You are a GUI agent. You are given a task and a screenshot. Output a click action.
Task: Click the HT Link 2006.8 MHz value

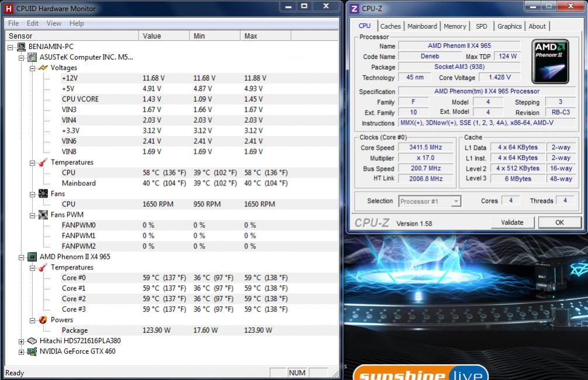click(x=426, y=179)
